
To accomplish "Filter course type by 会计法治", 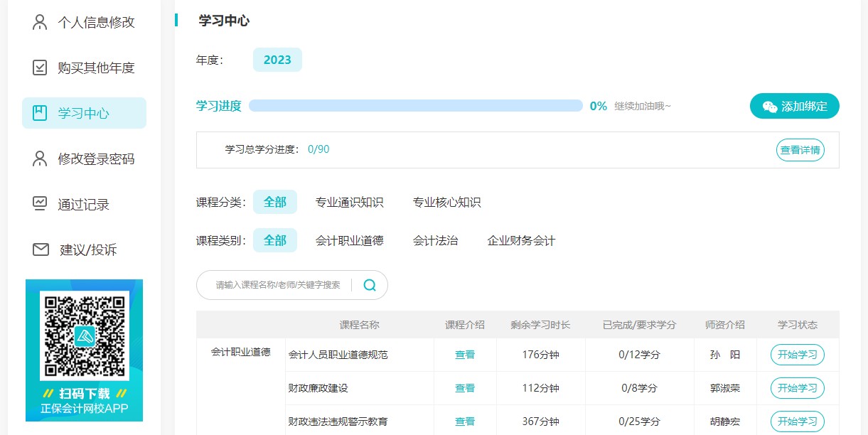I will click(435, 240).
